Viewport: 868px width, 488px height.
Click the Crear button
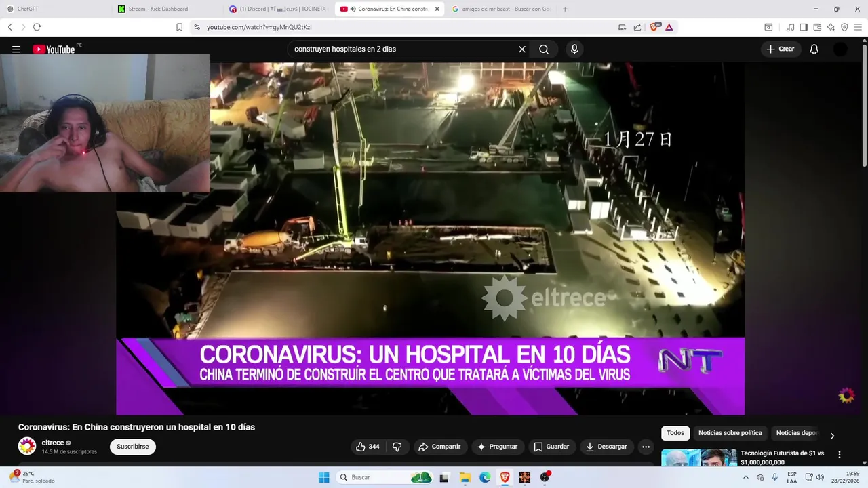click(x=781, y=49)
